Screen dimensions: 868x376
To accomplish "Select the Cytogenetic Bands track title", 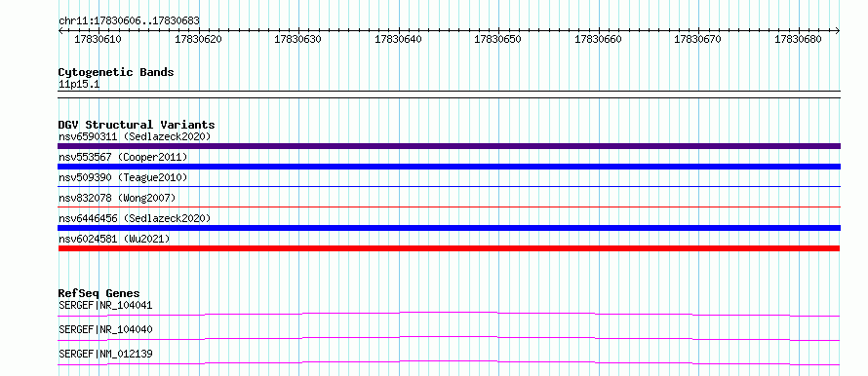I will 116,72.
